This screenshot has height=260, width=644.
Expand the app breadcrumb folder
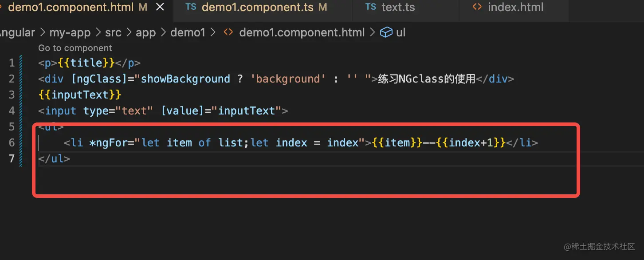click(145, 32)
